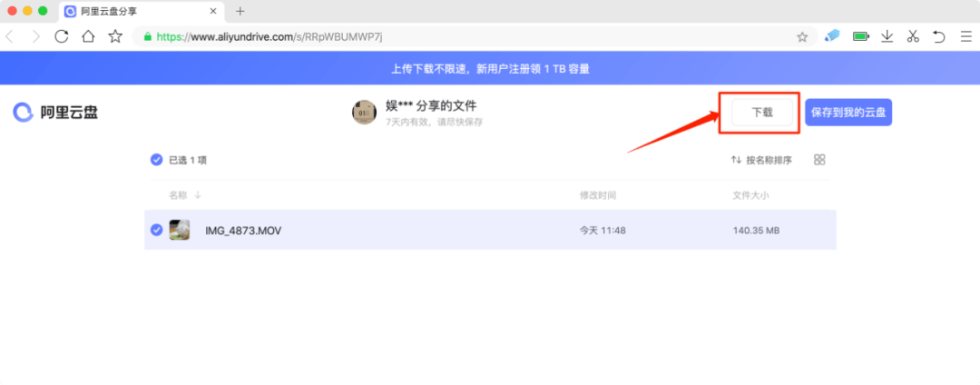The height and width of the screenshot is (385, 980).
Task: Click the scissors screenshot icon
Action: pos(913,36)
